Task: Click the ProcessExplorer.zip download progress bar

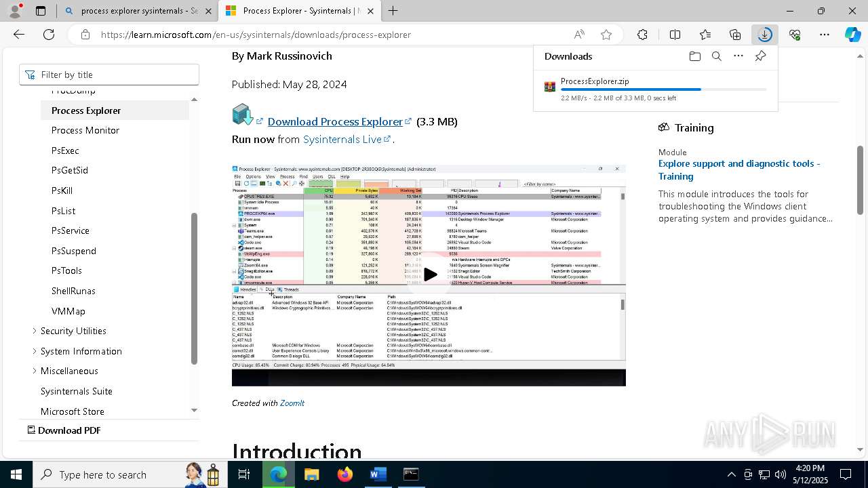Action: click(664, 89)
